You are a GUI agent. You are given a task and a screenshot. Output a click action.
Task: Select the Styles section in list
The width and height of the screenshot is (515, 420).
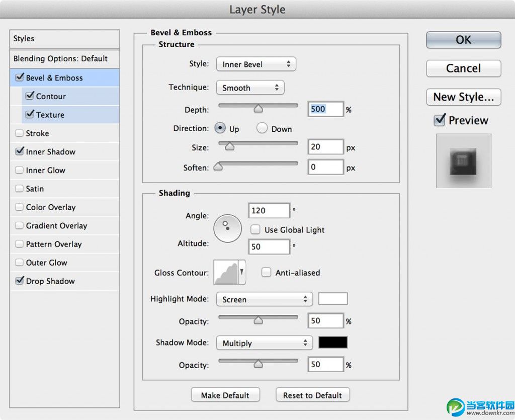tap(65, 39)
